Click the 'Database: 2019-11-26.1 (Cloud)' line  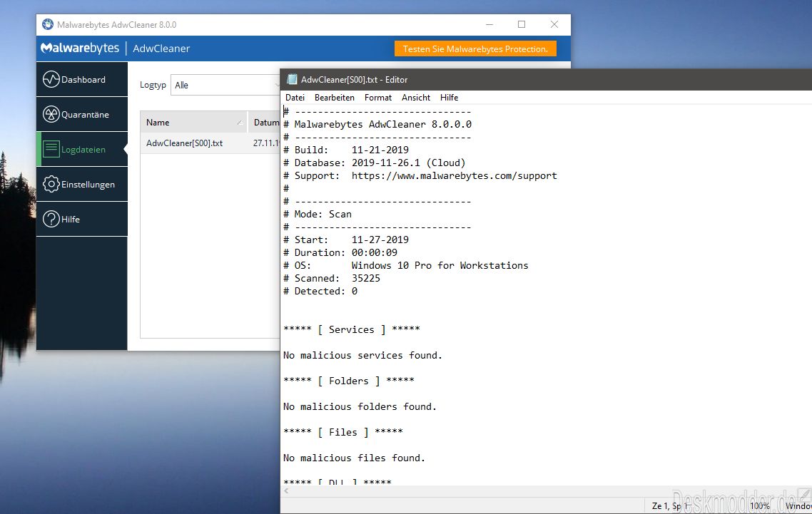point(375,163)
